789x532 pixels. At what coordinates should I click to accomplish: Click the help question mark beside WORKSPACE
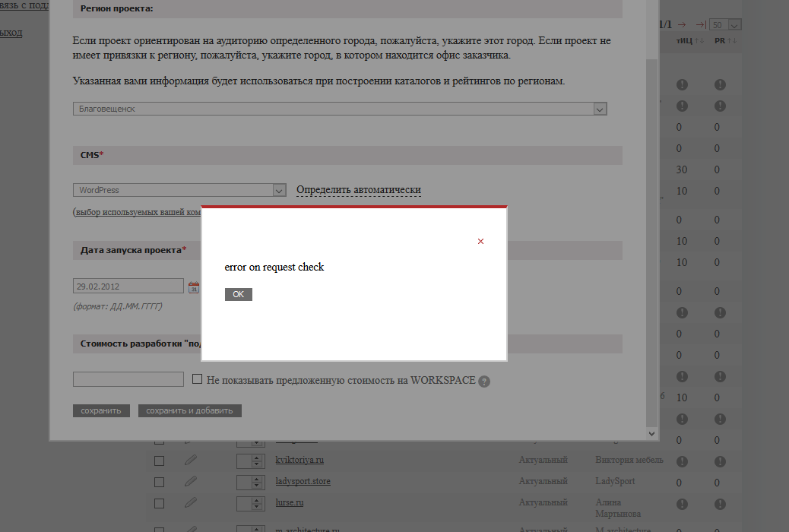484,382
